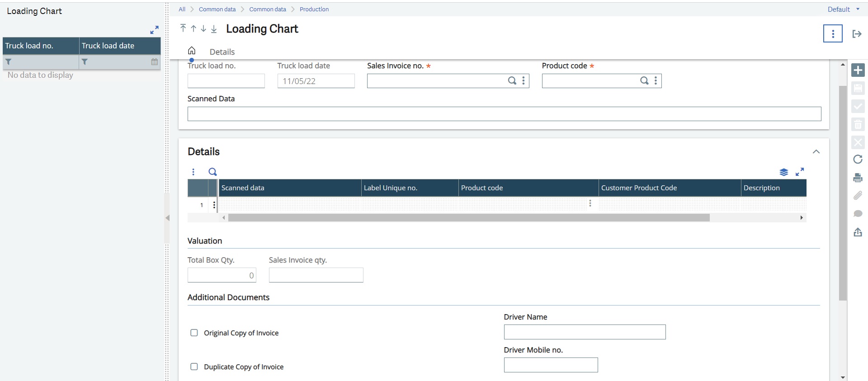Enable Original Copy of Invoice checkbox

point(194,333)
